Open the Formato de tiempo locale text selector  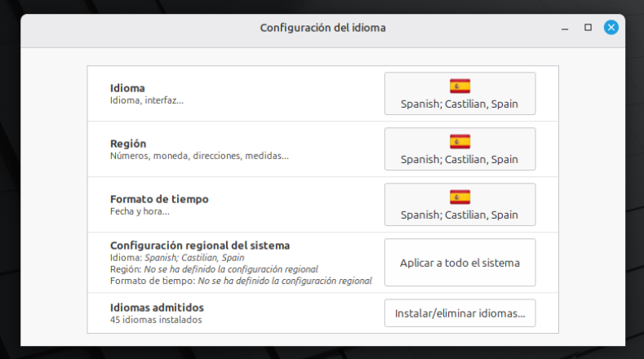pos(460,215)
